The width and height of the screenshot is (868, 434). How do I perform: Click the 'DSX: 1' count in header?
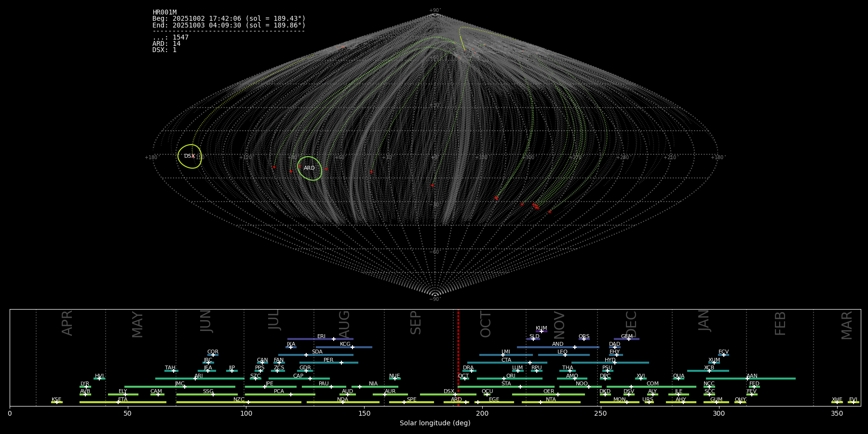[164, 50]
